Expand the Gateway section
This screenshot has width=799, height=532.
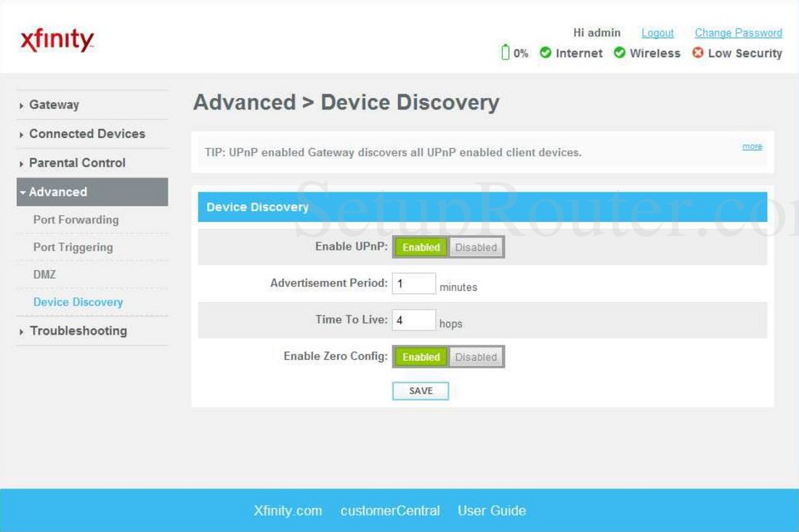point(54,105)
